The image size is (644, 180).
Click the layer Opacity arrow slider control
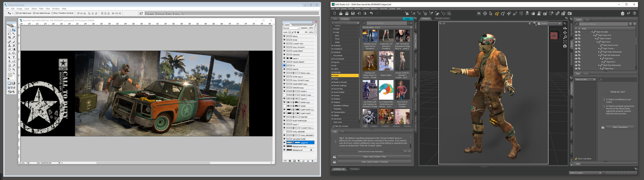(315, 28)
